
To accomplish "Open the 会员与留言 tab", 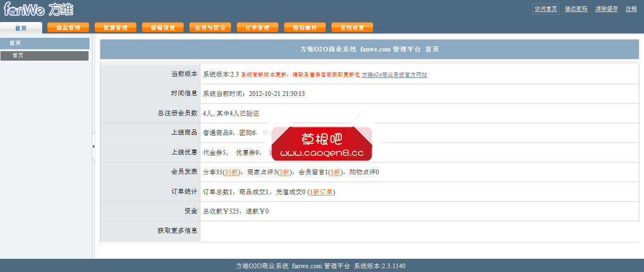I will click(x=210, y=27).
